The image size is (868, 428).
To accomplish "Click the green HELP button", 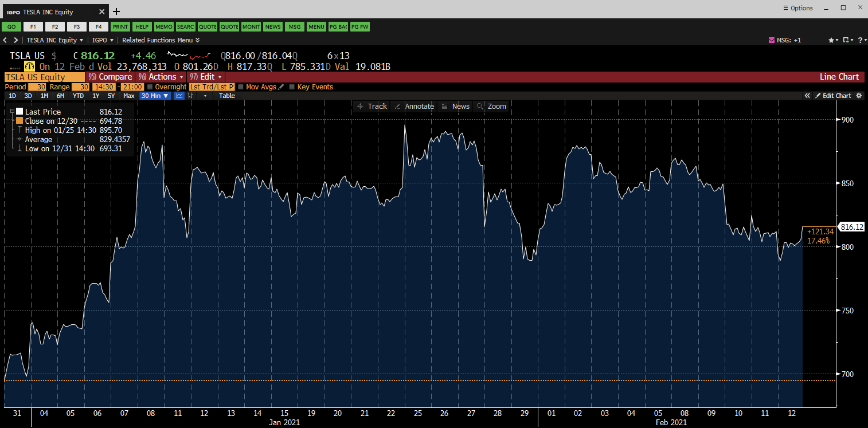I will (x=142, y=26).
